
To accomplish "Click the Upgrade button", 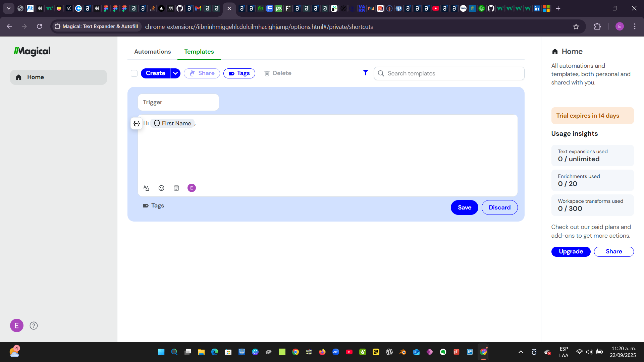I will [x=571, y=252].
